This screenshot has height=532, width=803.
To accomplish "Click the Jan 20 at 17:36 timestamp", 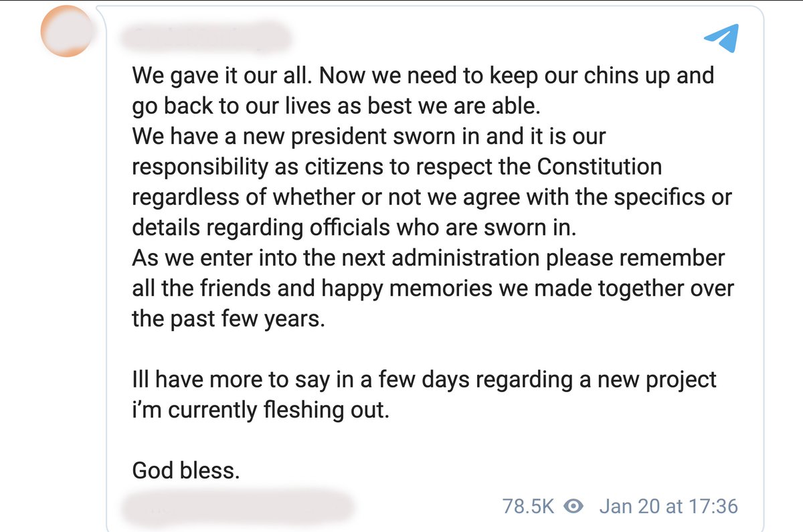I will point(668,506).
